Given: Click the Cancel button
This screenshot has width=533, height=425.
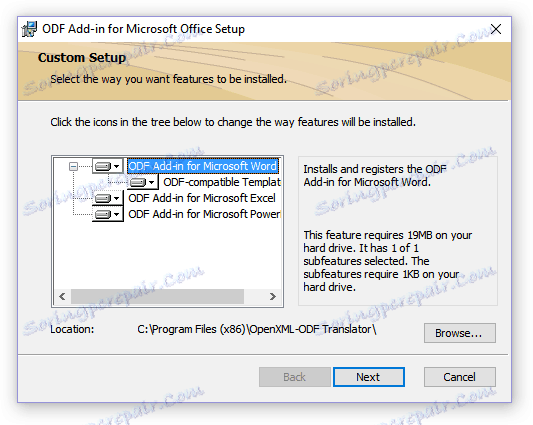Looking at the screenshot, I should coord(460,377).
